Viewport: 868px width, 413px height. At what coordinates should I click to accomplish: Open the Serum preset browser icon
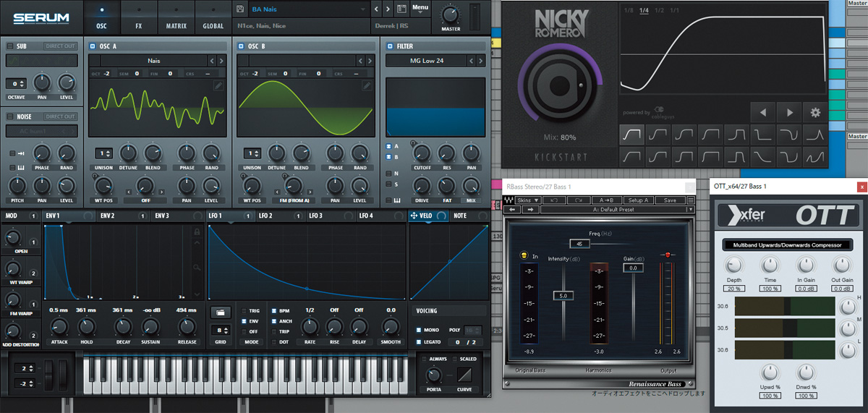[x=401, y=9]
